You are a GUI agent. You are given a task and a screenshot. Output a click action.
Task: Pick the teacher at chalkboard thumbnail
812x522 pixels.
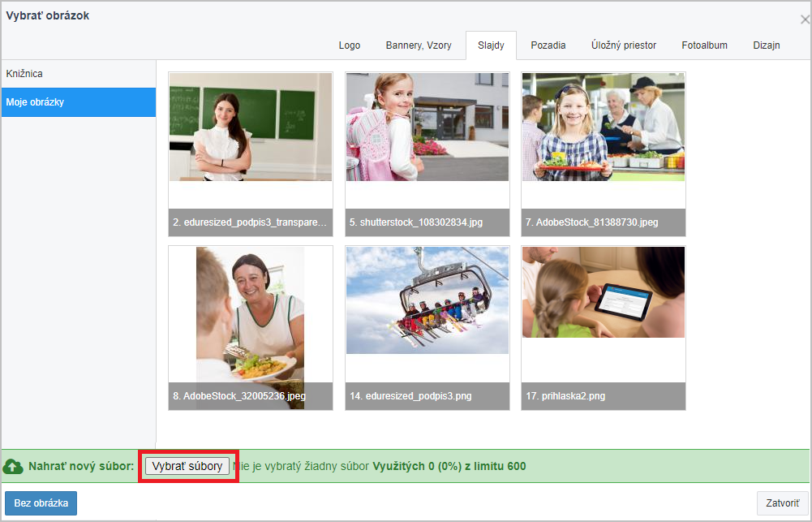pos(251,127)
